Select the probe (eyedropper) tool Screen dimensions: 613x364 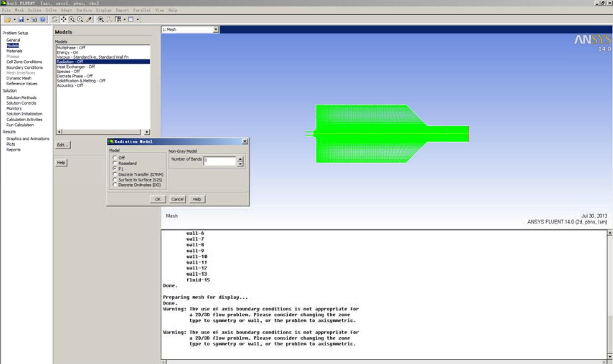pyautogui.click(x=89, y=19)
